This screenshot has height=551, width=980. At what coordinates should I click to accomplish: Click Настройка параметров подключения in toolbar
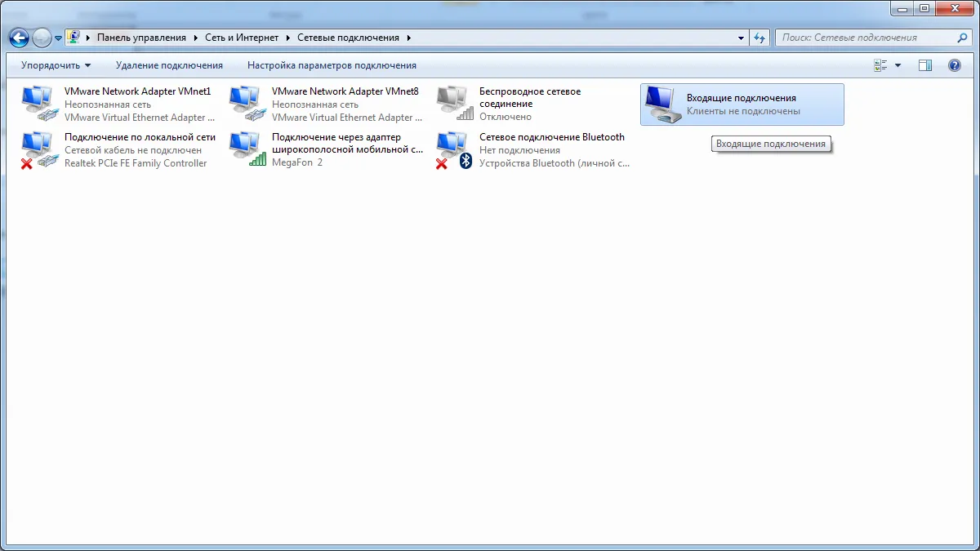(332, 65)
